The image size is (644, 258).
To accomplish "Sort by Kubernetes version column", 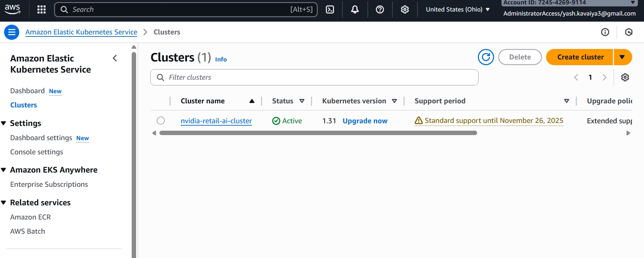I will coord(394,101).
